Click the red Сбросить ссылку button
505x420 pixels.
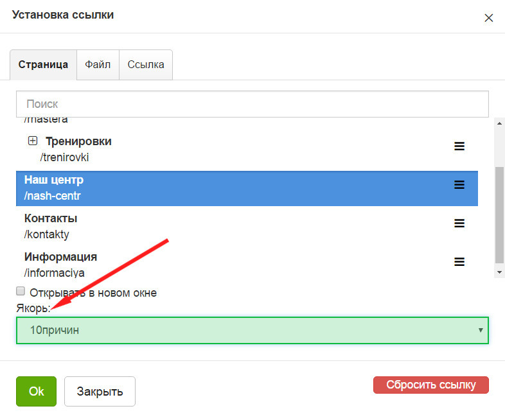[x=431, y=385]
